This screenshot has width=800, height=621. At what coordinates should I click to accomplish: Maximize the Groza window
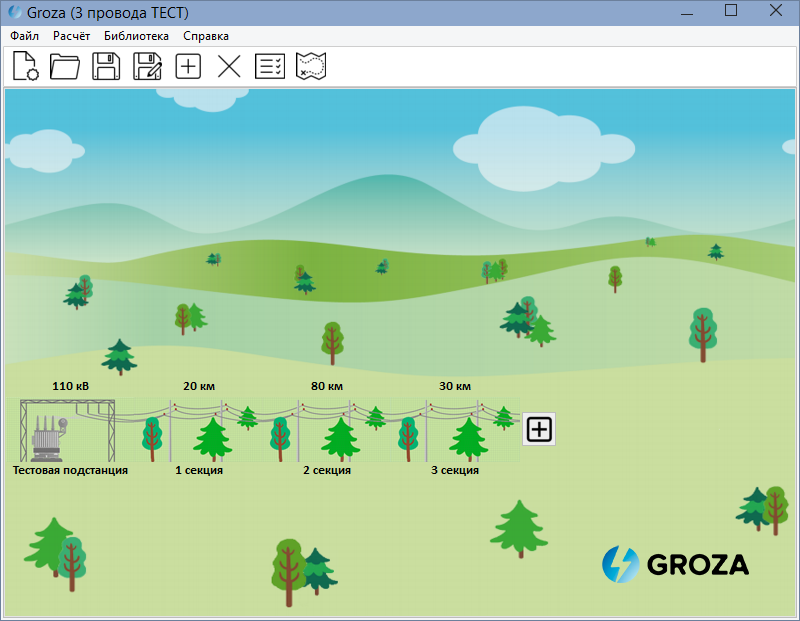(731, 11)
